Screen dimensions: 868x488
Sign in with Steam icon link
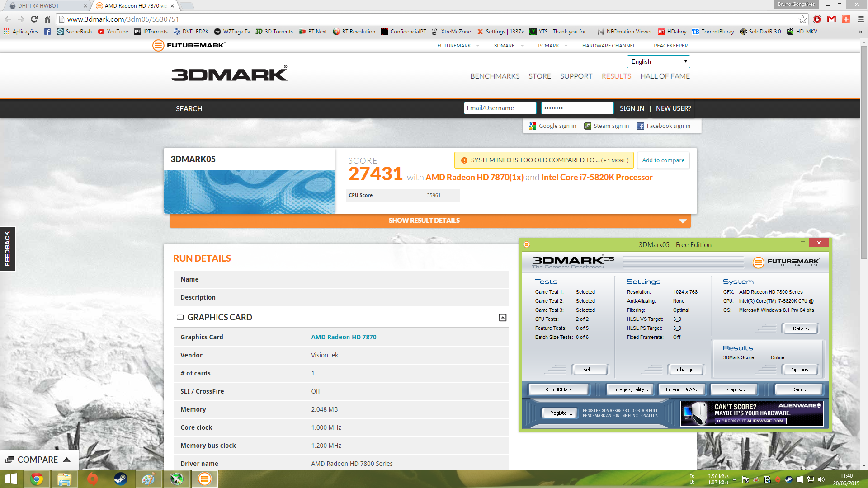[606, 126]
